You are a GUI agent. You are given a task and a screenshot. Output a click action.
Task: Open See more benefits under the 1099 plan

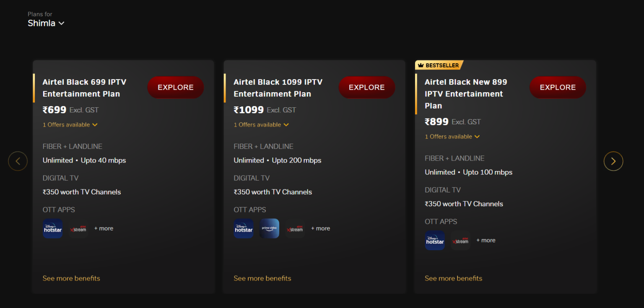pos(262,278)
